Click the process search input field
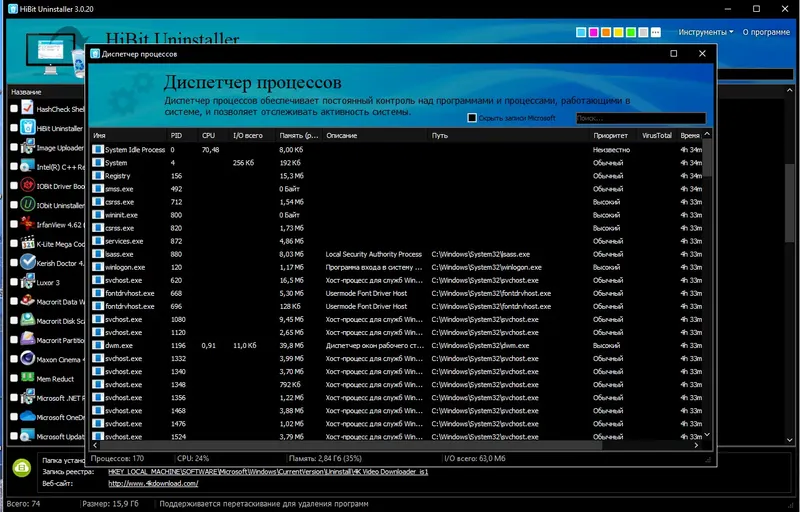The width and height of the screenshot is (800, 512). 641,118
